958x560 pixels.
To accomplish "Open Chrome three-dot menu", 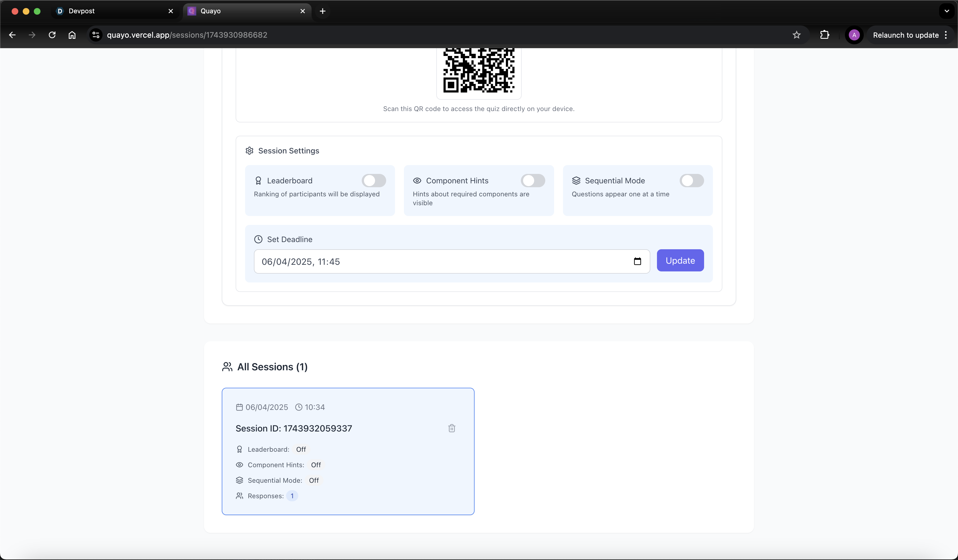I will [946, 35].
